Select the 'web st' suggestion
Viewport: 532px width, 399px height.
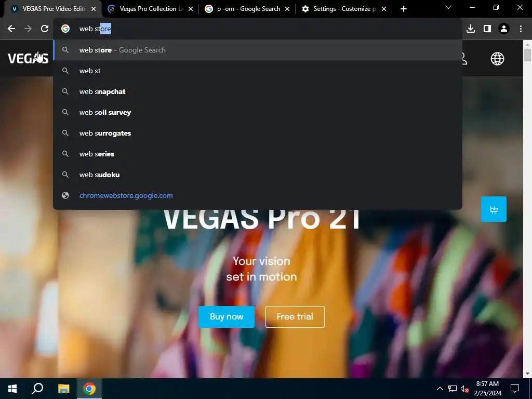pyautogui.click(x=258, y=71)
